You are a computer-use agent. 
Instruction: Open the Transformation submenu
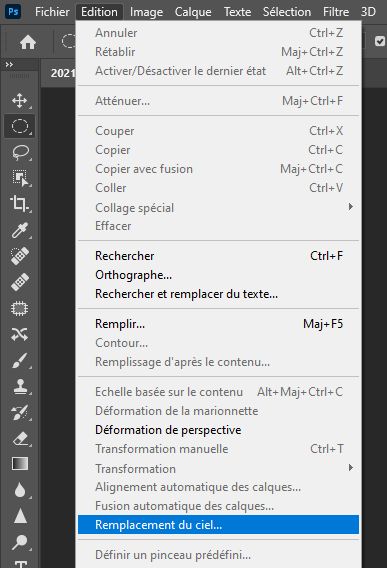pos(219,468)
